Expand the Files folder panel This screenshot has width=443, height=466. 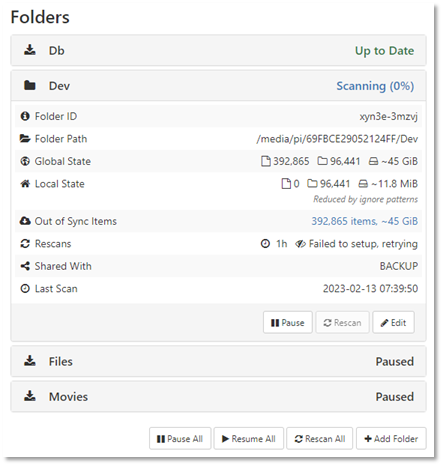coord(218,361)
